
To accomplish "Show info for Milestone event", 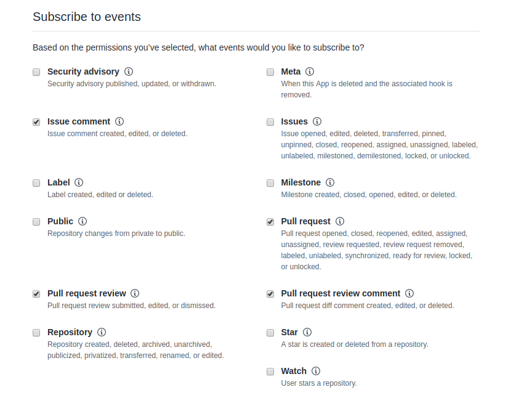I will pyautogui.click(x=330, y=182).
